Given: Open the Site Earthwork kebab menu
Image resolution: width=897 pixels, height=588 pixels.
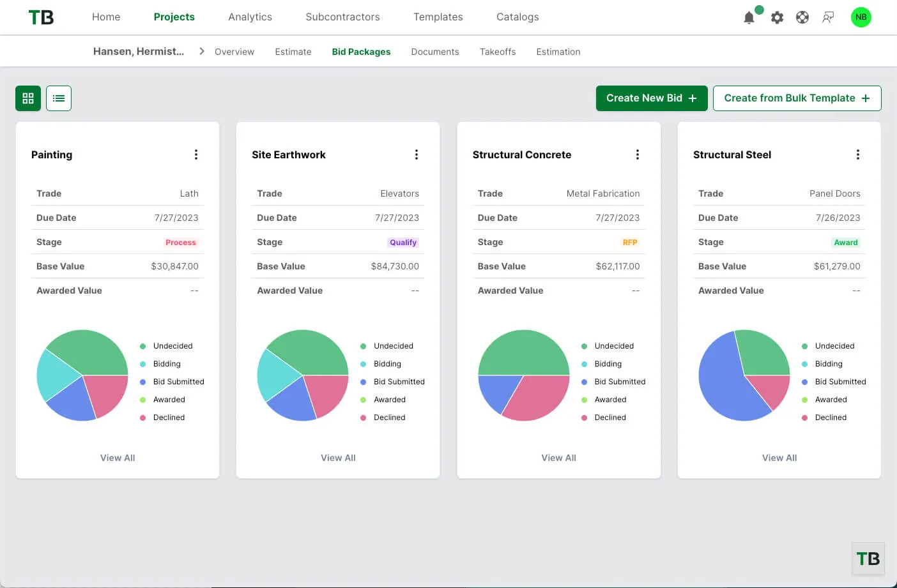Looking at the screenshot, I should click(x=417, y=154).
